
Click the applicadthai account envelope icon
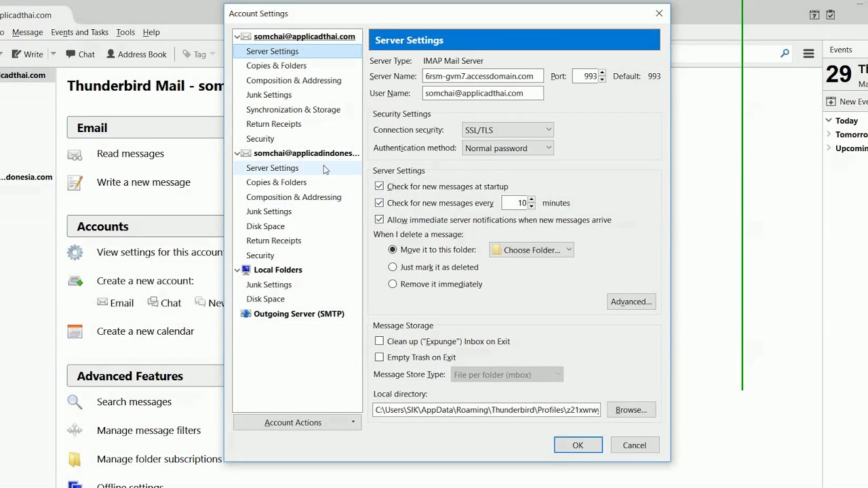(x=246, y=37)
